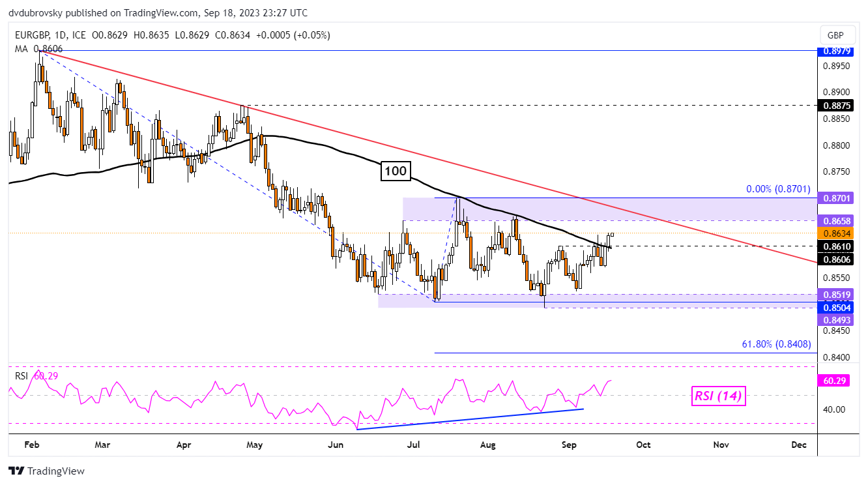Click the Mar label on time axis

click(x=102, y=445)
